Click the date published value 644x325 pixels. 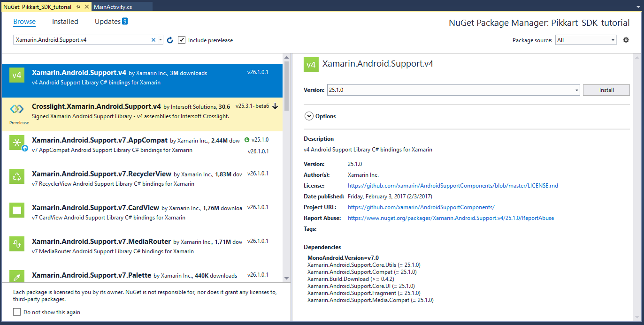[390, 197]
